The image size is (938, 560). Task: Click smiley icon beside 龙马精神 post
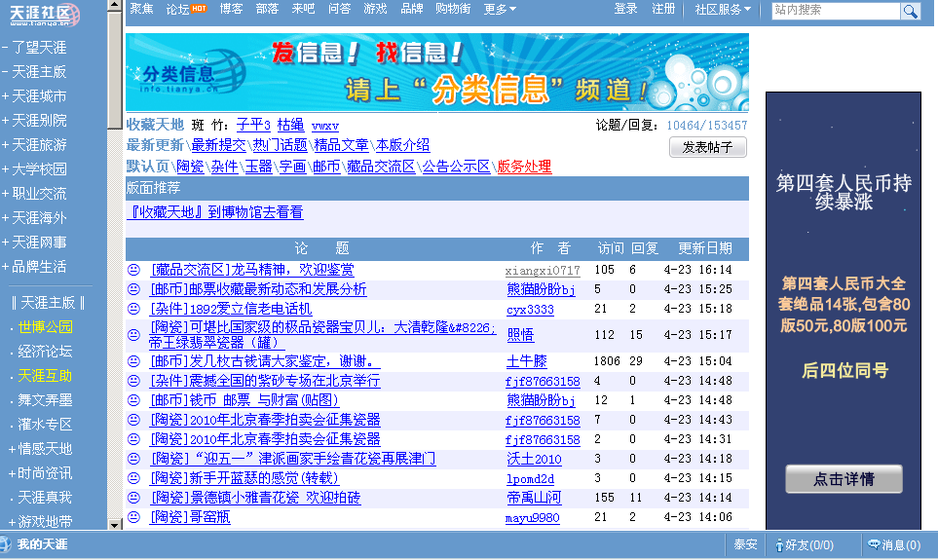tap(134, 270)
